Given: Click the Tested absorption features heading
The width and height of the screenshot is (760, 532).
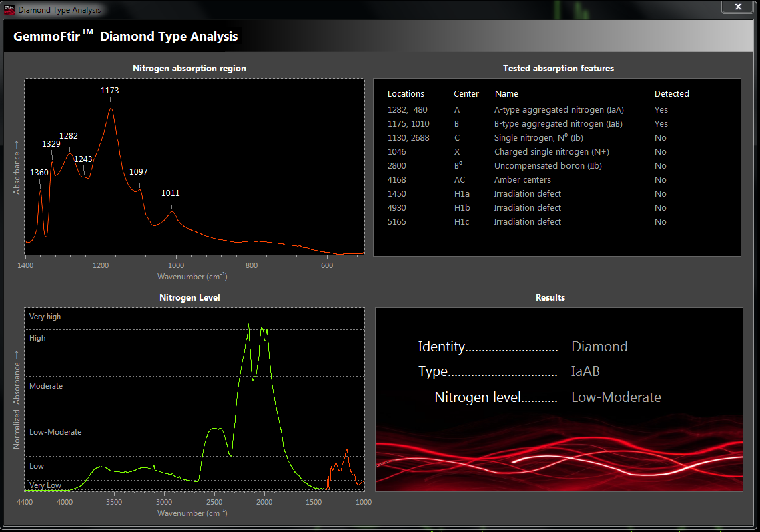Looking at the screenshot, I should point(558,68).
